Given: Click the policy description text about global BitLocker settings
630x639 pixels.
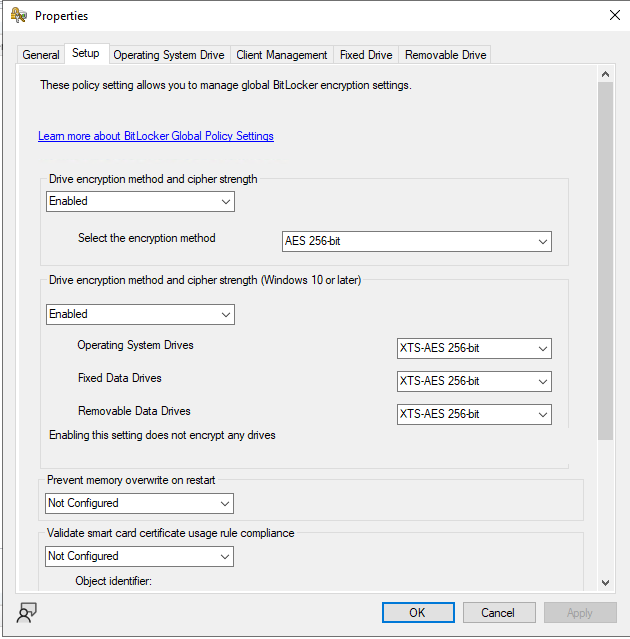Looking at the screenshot, I should (226, 85).
